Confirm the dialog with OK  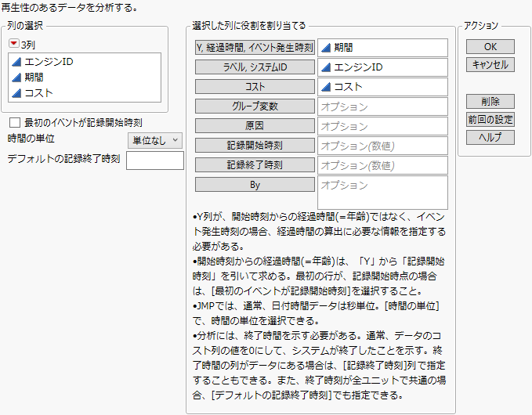pos(490,47)
